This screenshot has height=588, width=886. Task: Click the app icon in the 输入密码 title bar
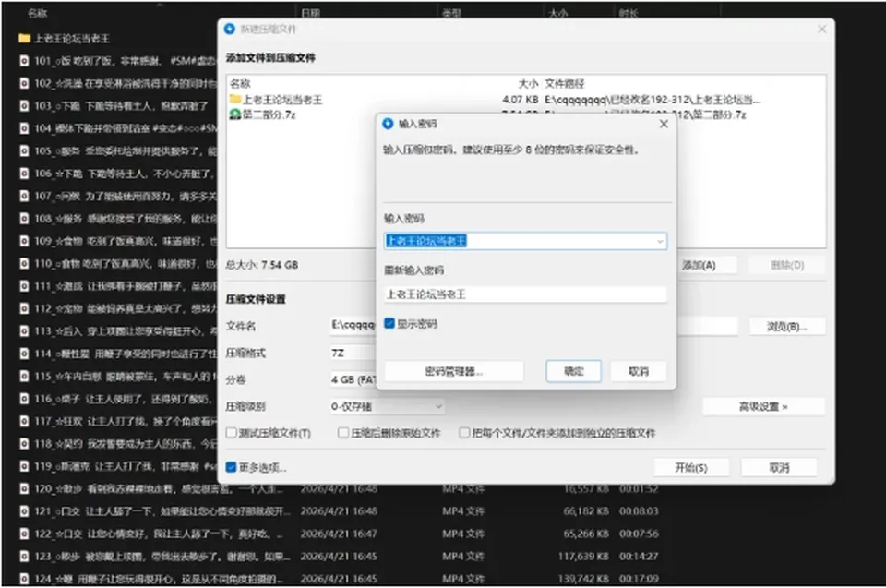click(x=388, y=124)
